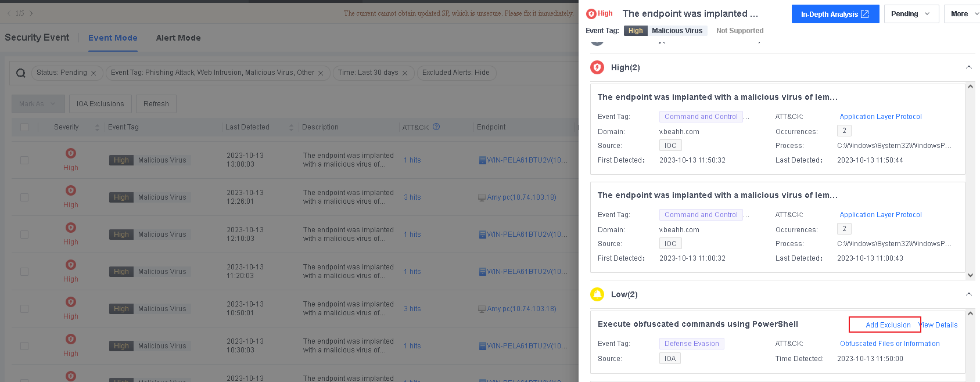This screenshot has width=980, height=382.
Task: Click the search magnifier icon in filter bar
Action: point(21,73)
